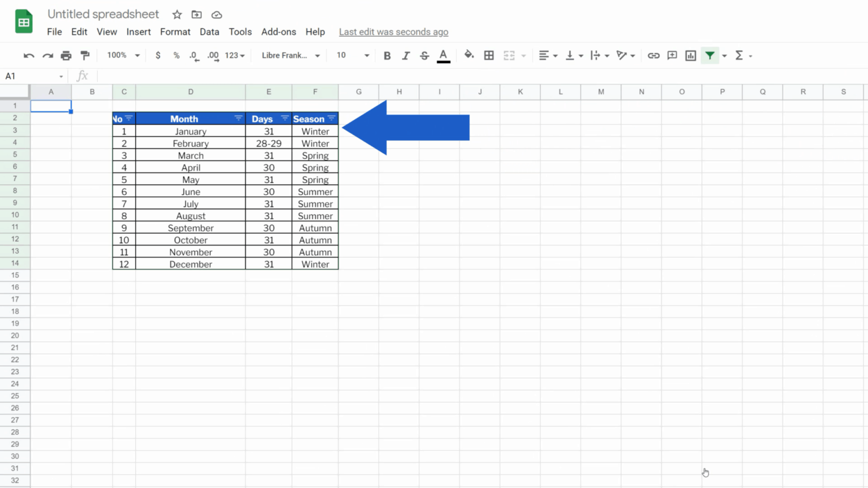Click the Print icon
The height and width of the screenshot is (488, 868).
[x=66, y=55]
